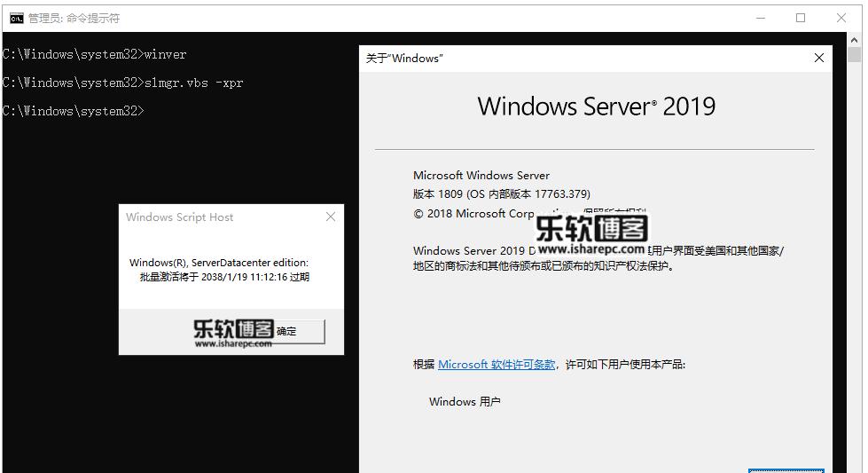
Task: Click the 'ServerDatacenter edition' text
Action: tap(249, 263)
